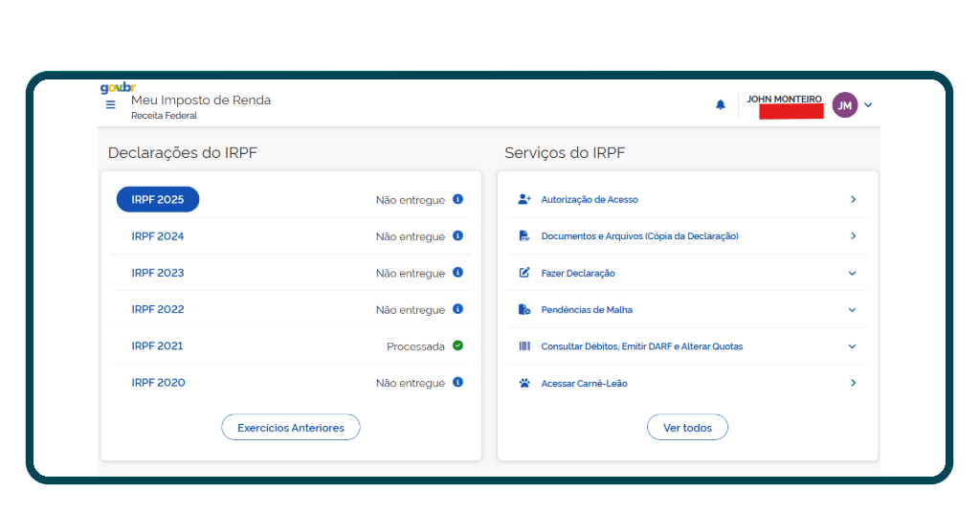The image size is (980, 513).
Task: Expand the Fazer Declaração section
Action: coord(852,274)
